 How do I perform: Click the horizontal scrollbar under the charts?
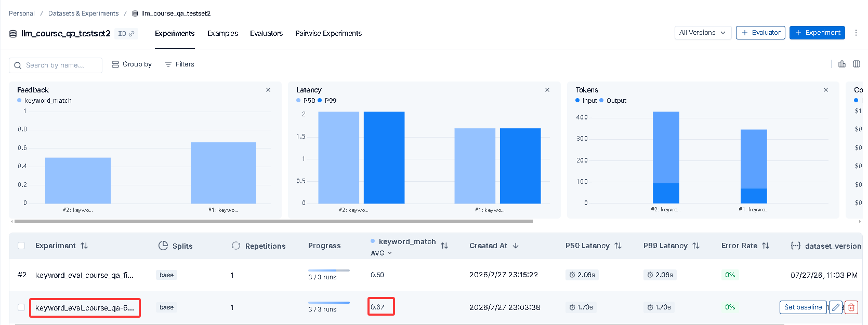coord(273,221)
